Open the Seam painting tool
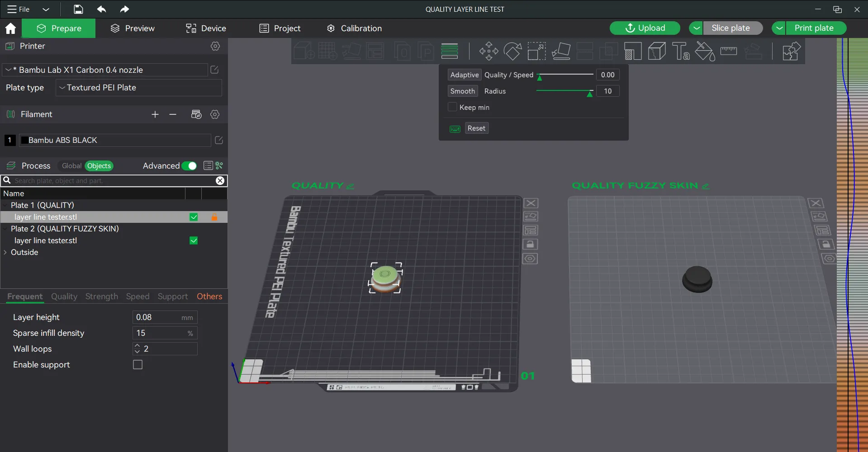Viewport: 868px width, 452px height. coord(657,51)
